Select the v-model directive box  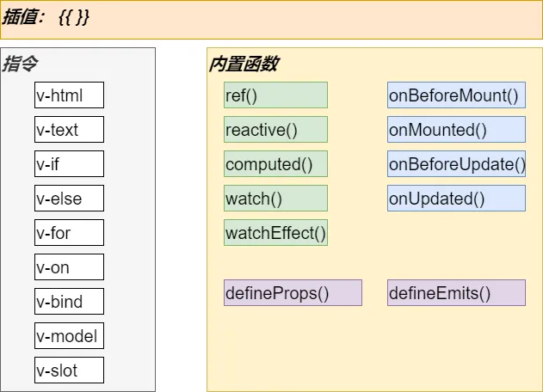point(69,335)
